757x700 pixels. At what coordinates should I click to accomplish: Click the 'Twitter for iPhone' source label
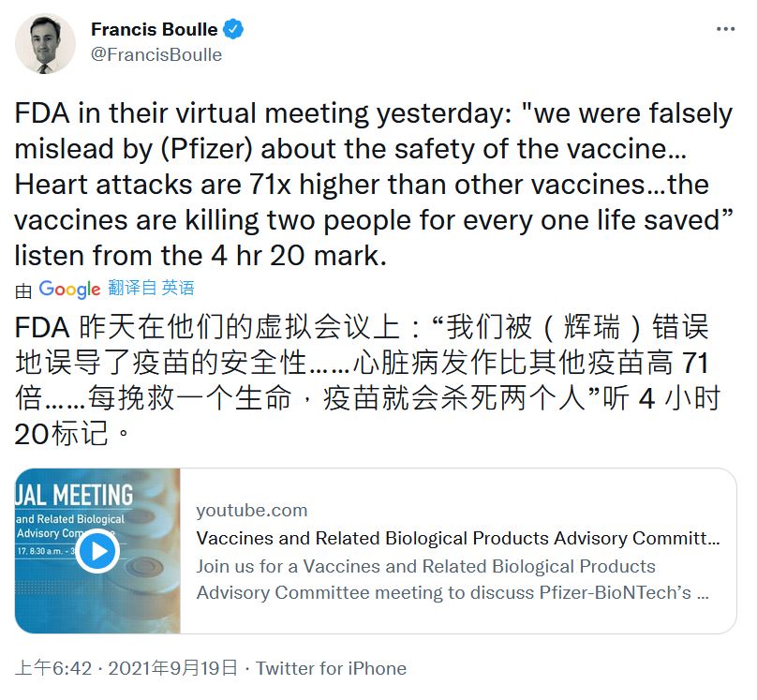pos(331,668)
